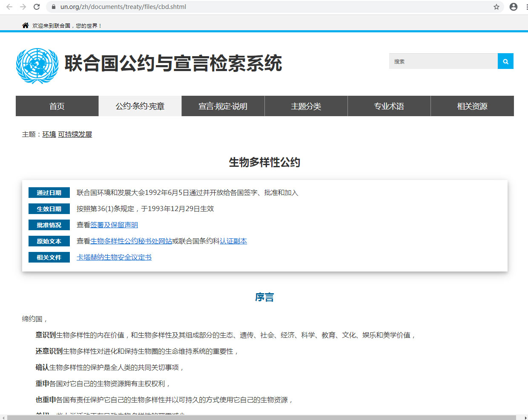Click the paragraph beginning with 还意识到
The width and height of the screenshot is (528, 420).
coord(137,351)
